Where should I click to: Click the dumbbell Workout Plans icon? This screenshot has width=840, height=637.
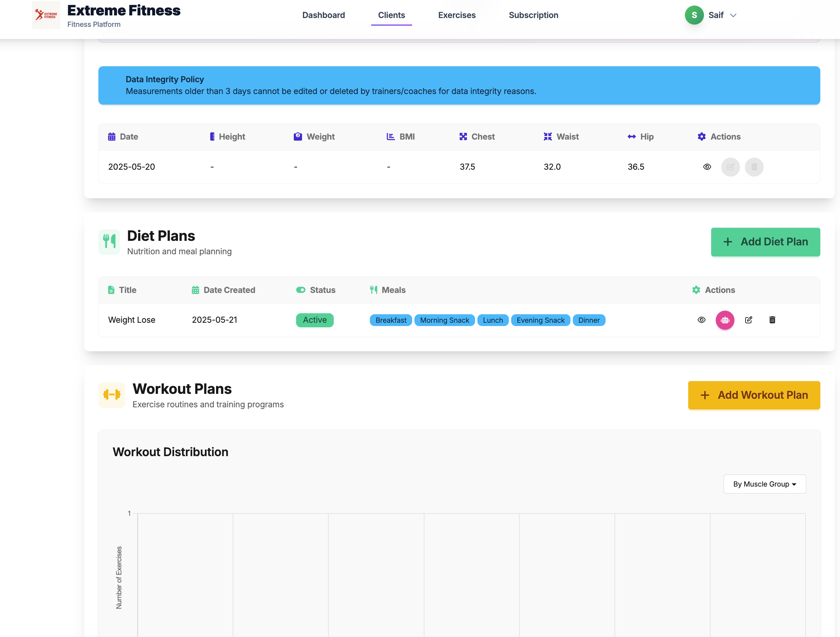click(x=112, y=395)
